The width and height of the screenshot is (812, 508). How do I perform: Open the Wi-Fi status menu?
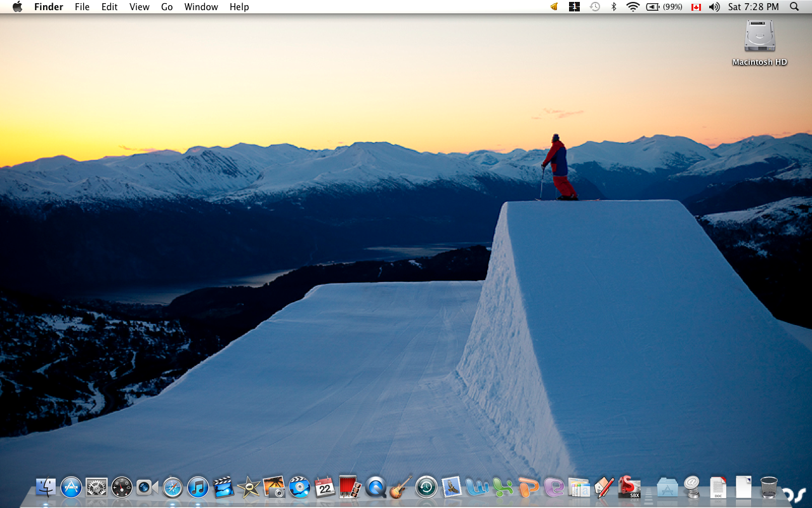[633, 7]
